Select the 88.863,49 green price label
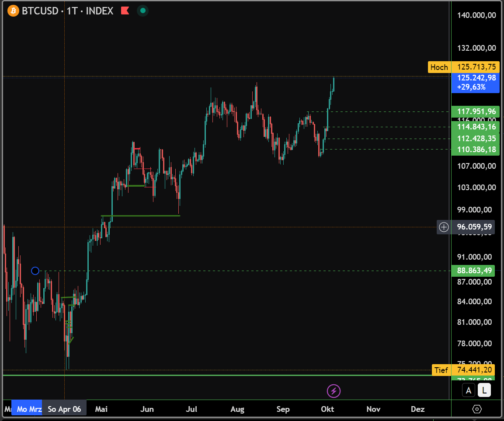The height and width of the screenshot is (421, 504). click(474, 271)
